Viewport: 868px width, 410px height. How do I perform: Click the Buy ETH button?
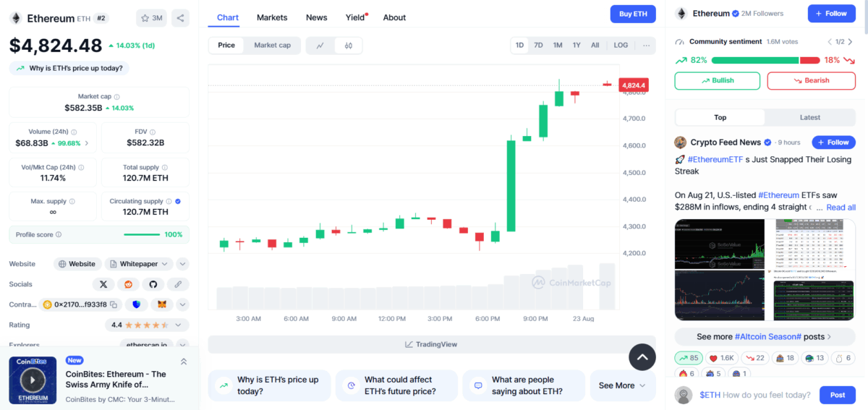(x=633, y=14)
